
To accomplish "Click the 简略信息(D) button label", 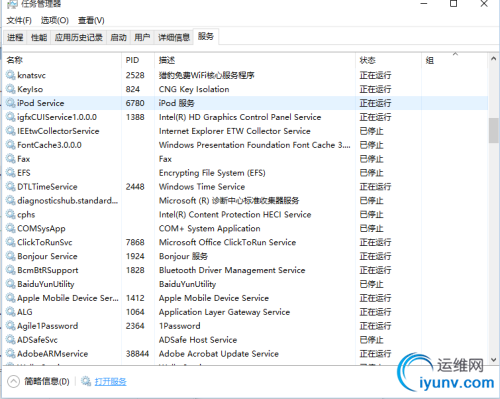I will point(47,381).
